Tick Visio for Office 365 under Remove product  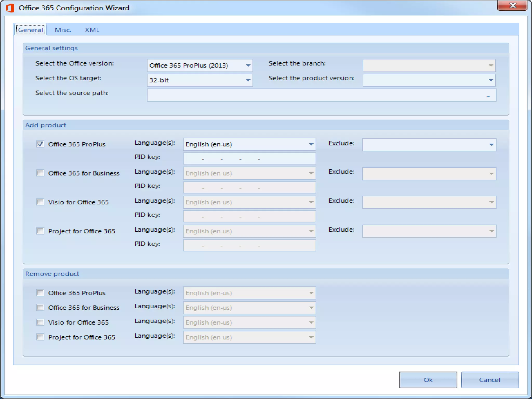point(40,322)
